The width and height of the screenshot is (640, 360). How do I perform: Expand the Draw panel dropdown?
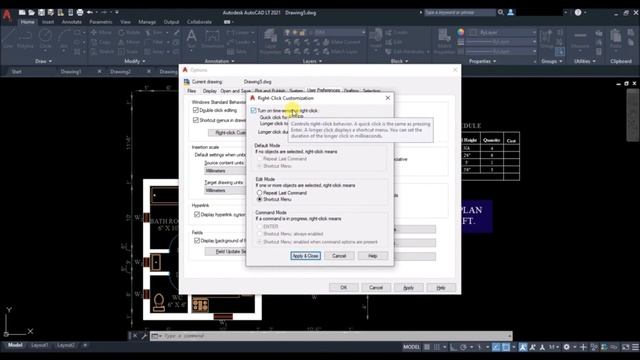[44, 61]
